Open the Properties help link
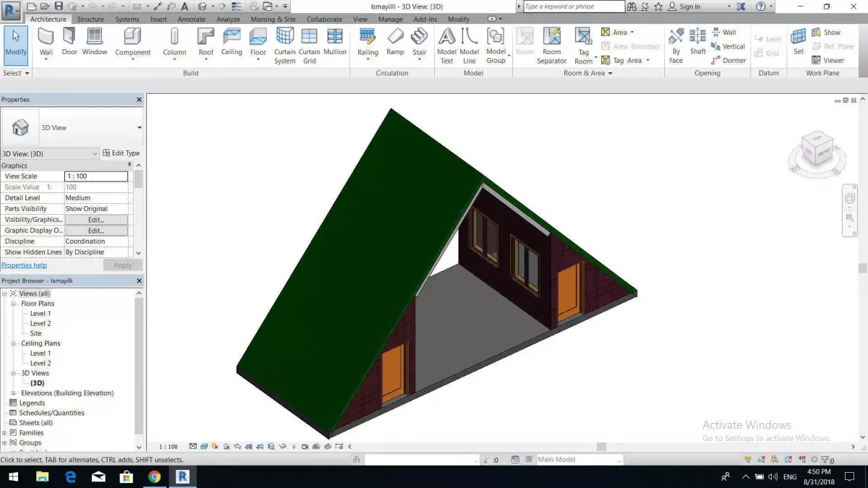The image size is (868, 488). [x=24, y=265]
